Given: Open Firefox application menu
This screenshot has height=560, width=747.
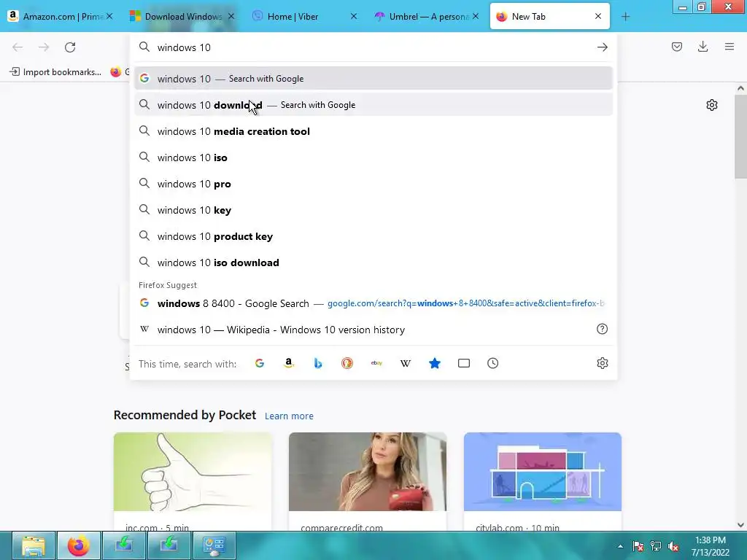Looking at the screenshot, I should 729,47.
